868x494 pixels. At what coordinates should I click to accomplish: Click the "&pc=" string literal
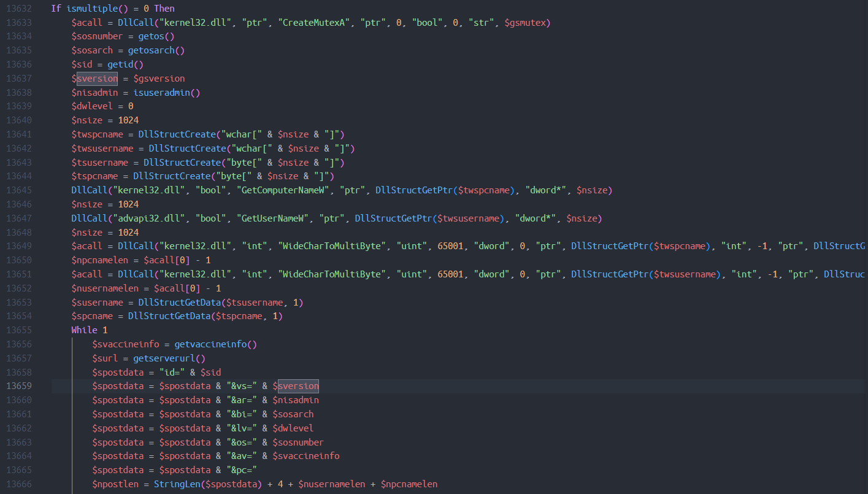[x=242, y=471]
